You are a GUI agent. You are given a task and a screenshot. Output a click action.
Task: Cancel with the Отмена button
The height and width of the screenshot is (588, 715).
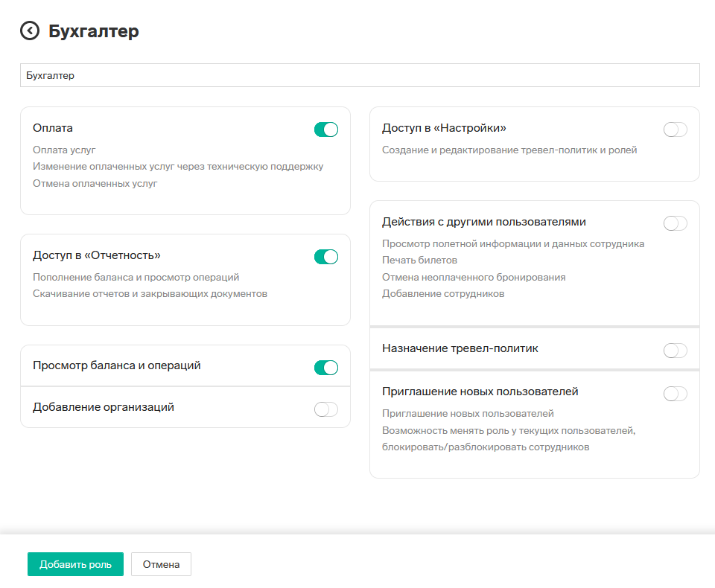tap(161, 564)
